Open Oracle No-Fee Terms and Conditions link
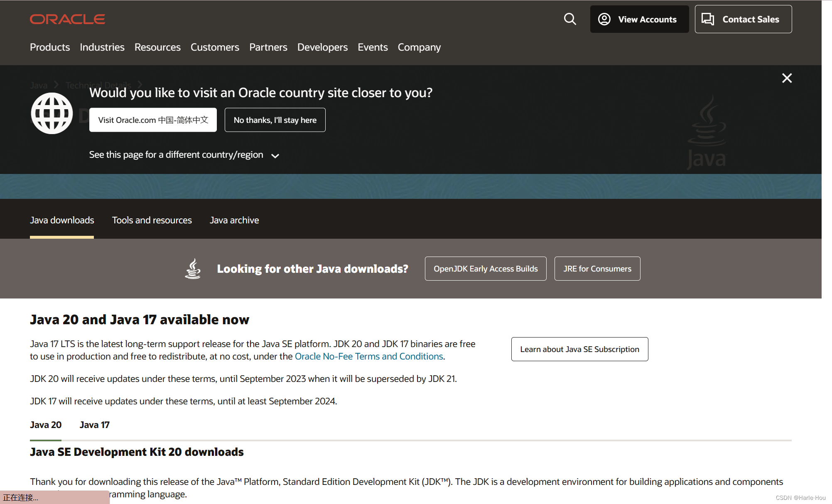Image resolution: width=832 pixels, height=504 pixels. point(369,356)
